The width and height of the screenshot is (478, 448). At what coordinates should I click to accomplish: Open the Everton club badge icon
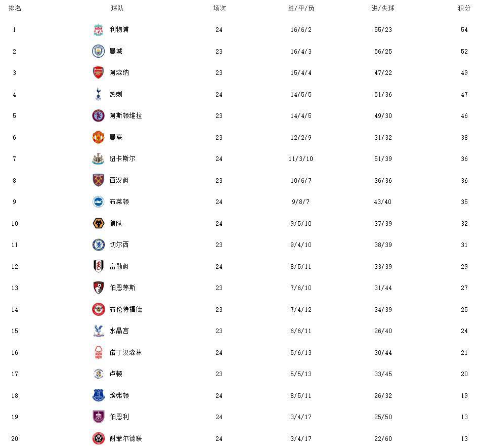click(x=98, y=395)
